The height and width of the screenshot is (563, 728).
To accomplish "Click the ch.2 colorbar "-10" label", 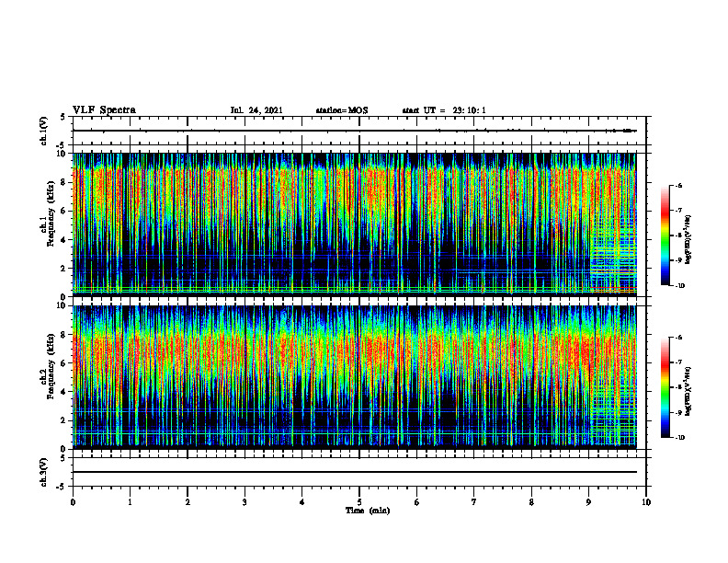I will (679, 438).
